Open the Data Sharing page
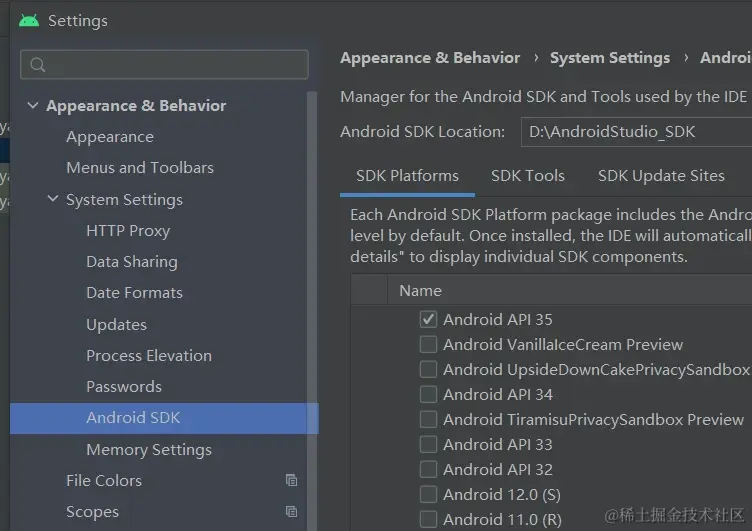The image size is (752, 531). click(132, 262)
